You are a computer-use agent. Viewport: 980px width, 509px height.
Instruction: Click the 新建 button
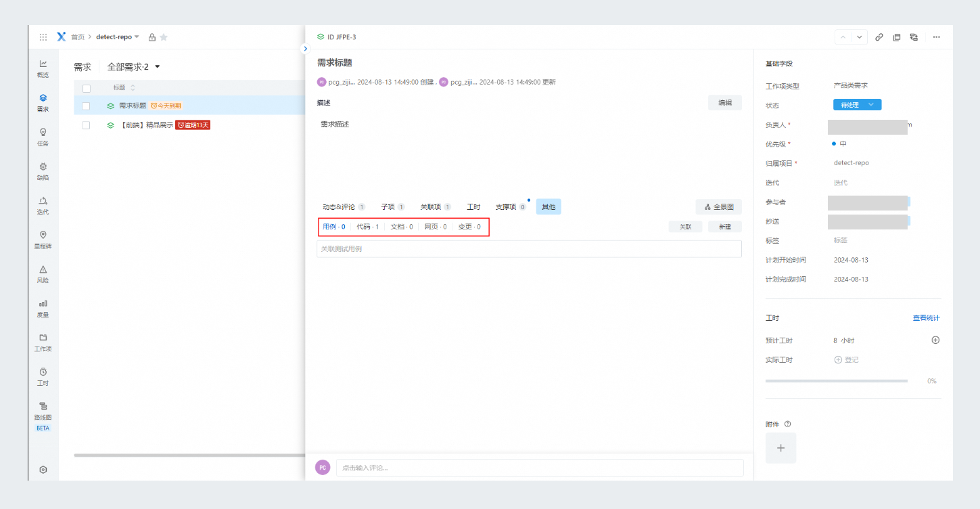[725, 227]
